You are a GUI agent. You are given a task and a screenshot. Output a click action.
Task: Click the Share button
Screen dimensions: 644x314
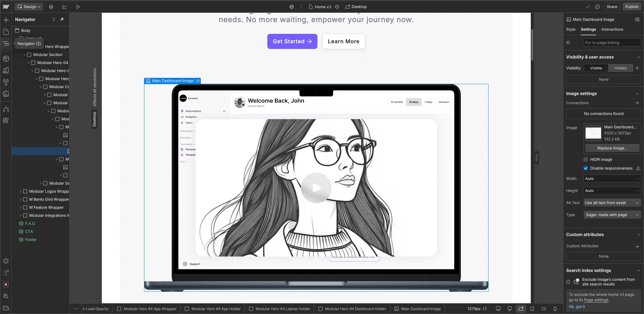tap(612, 7)
